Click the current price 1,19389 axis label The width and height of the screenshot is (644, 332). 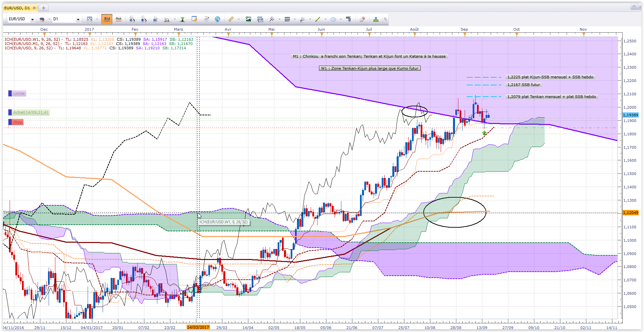(x=630, y=115)
